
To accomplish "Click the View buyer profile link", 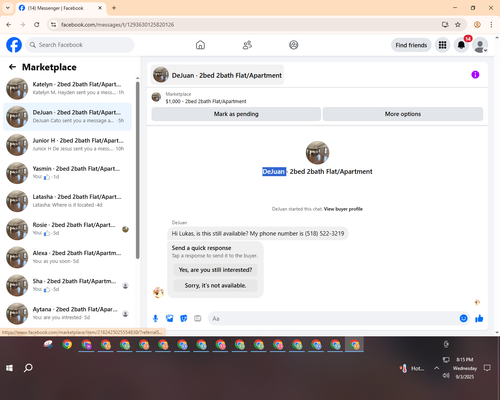I will (x=343, y=209).
